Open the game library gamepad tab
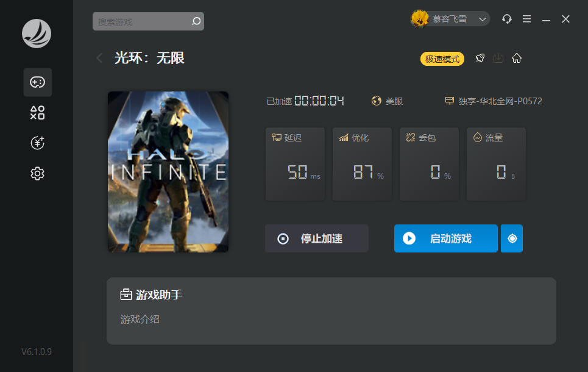 pyautogui.click(x=38, y=82)
